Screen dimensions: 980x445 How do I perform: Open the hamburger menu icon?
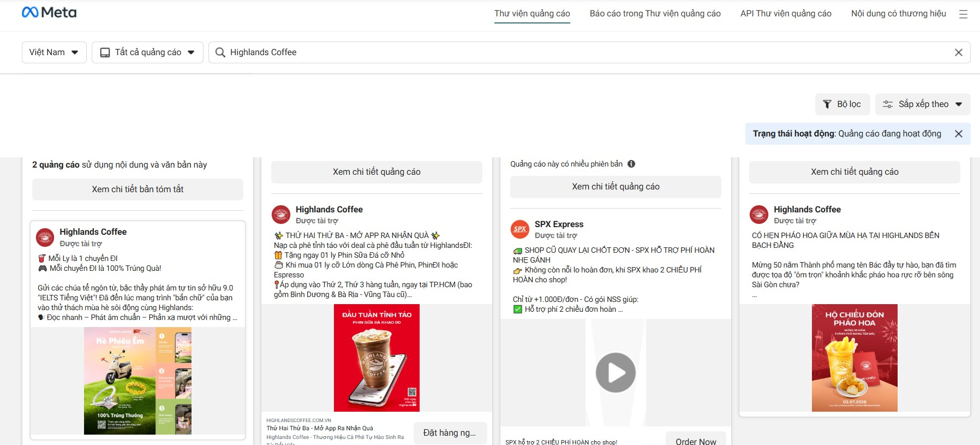point(963,14)
